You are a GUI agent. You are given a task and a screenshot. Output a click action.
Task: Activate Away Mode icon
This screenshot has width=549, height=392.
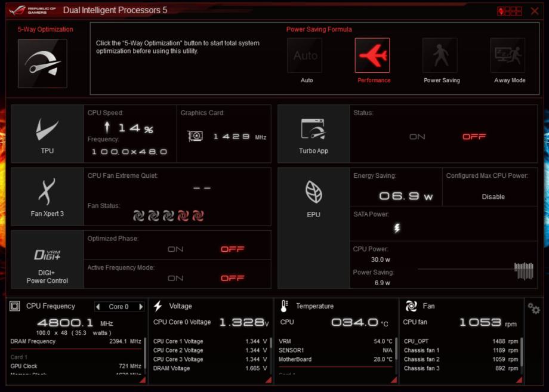(508, 55)
